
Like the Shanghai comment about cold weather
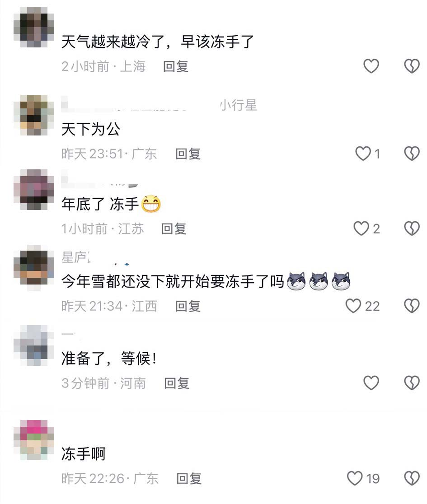(371, 66)
